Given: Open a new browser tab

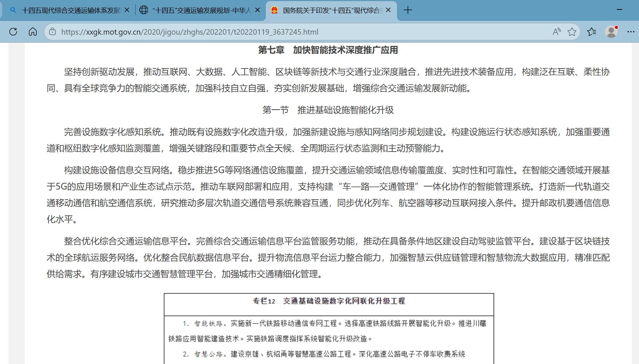Looking at the screenshot, I should coord(408,10).
